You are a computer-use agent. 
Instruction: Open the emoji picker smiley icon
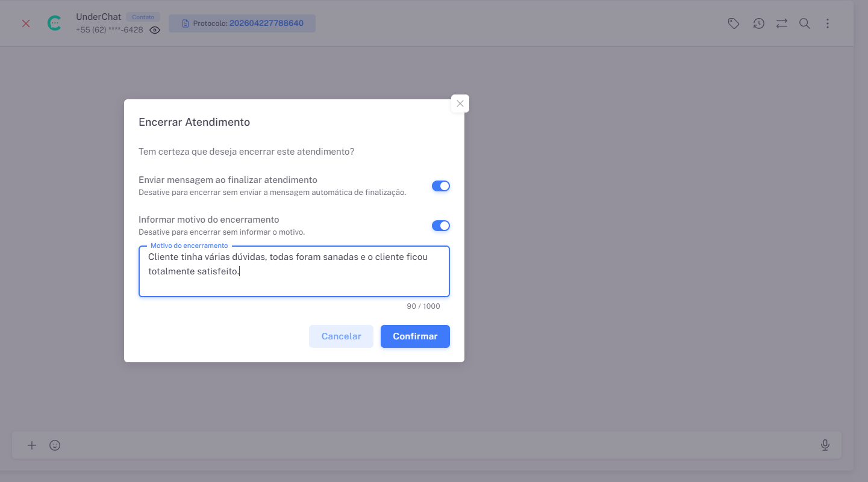coord(55,445)
